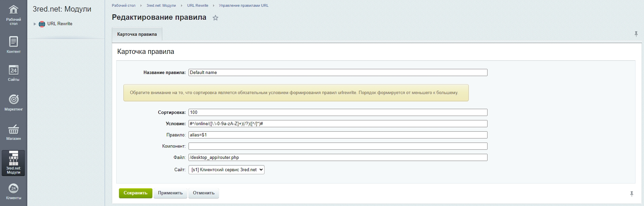Click the Условие regex input field
Image resolution: width=644 pixels, height=206 pixels.
338,124
